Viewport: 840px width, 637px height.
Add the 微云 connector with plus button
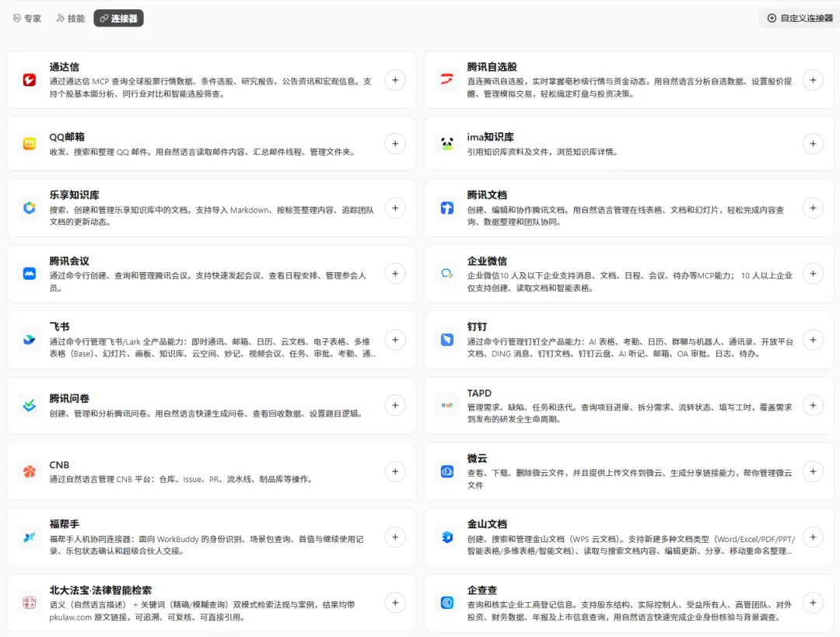pyautogui.click(x=813, y=471)
